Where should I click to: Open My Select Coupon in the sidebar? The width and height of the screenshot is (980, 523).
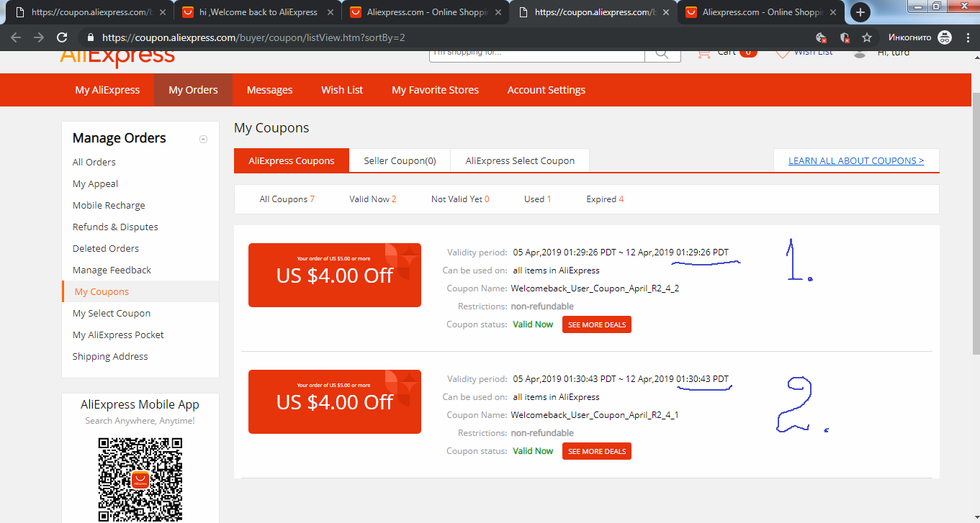(x=112, y=313)
